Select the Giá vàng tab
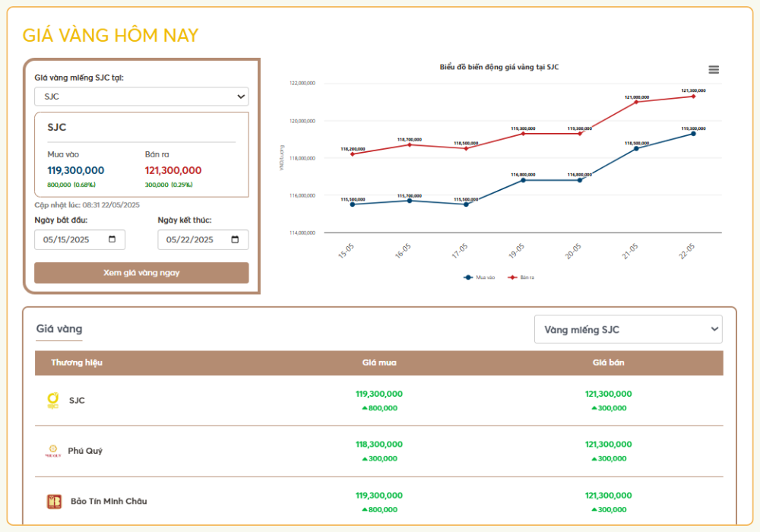Viewport: 760px width, 532px height. (59, 329)
